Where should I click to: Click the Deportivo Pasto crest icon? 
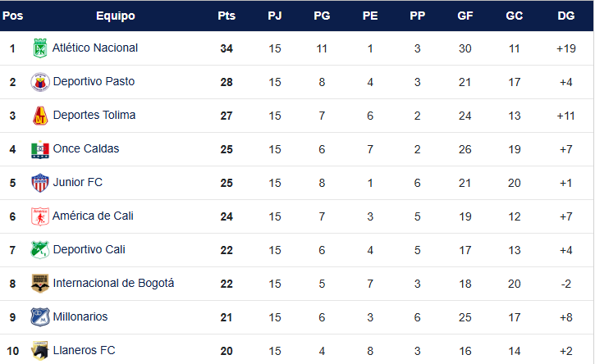tap(39, 82)
